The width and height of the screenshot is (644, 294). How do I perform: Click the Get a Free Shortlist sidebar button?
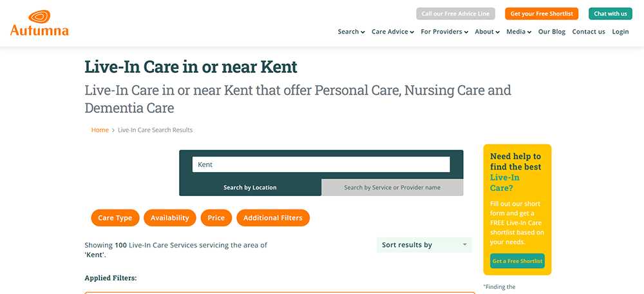coord(517,261)
